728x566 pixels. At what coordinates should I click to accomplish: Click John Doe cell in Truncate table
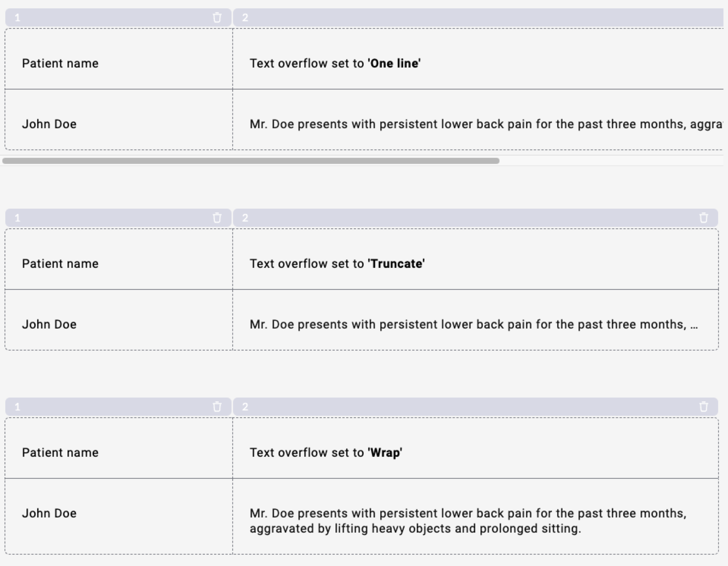click(119, 320)
